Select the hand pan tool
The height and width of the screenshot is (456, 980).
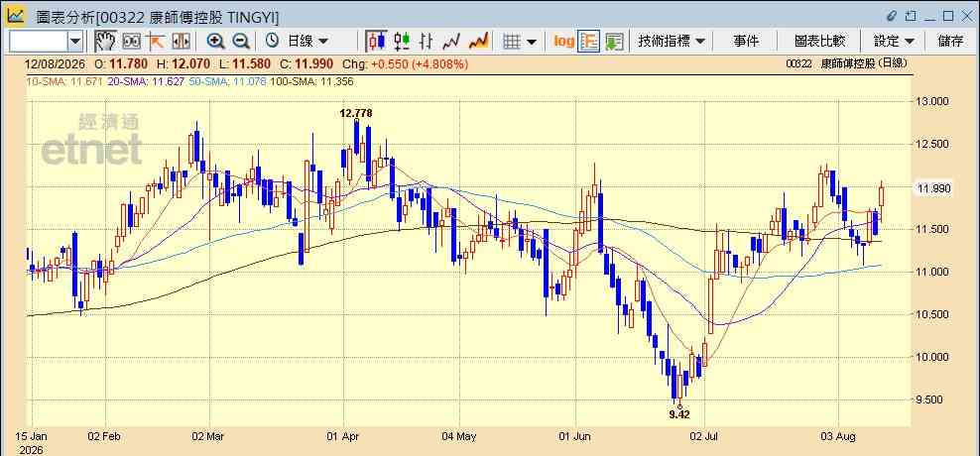pyautogui.click(x=105, y=42)
